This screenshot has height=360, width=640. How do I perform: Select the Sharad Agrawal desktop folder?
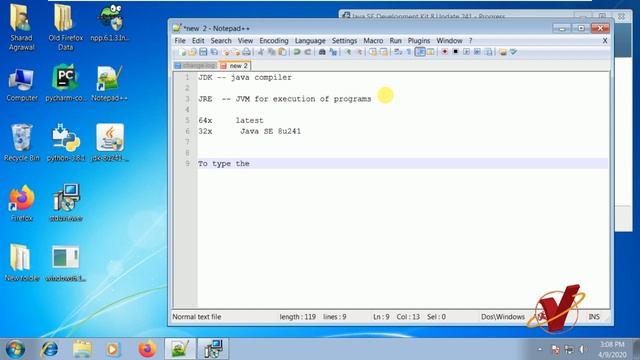point(21,27)
